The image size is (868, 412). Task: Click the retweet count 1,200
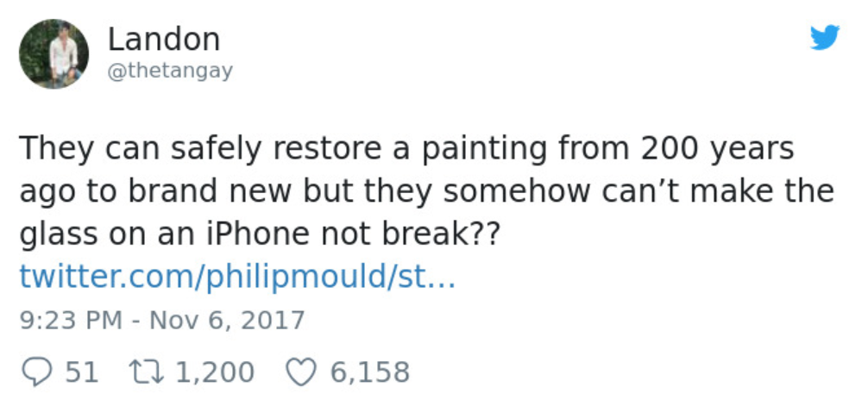point(215,372)
